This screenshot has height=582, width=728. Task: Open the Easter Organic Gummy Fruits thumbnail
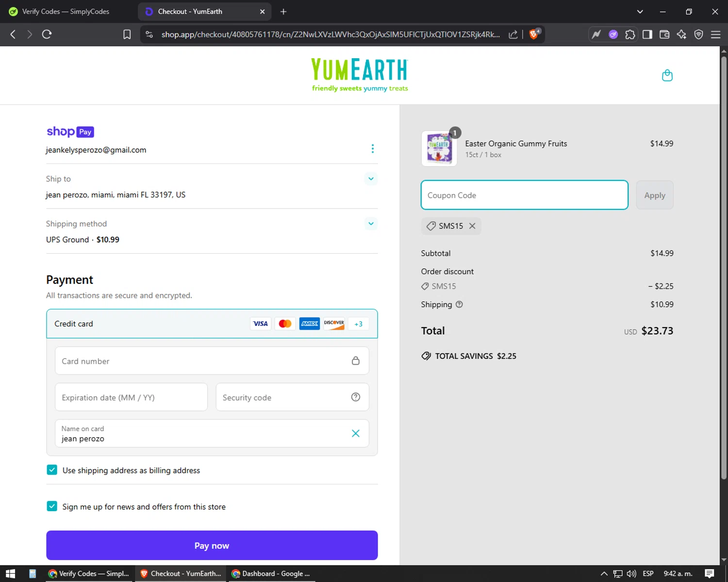click(x=439, y=148)
